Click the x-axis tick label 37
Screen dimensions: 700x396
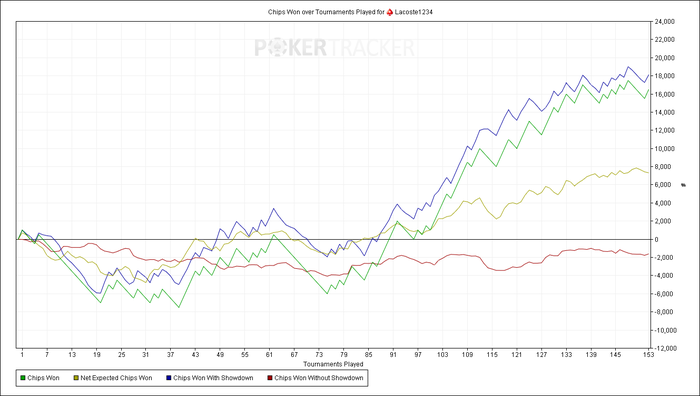coord(171,354)
